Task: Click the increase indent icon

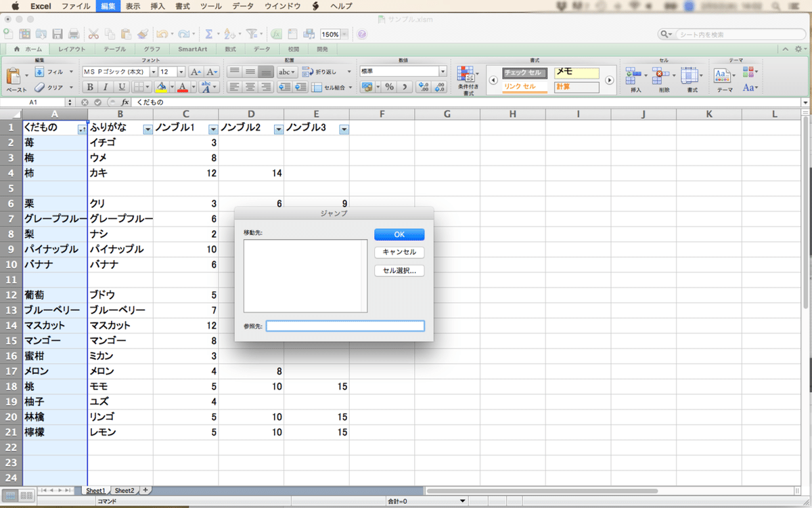Action: pos(300,87)
